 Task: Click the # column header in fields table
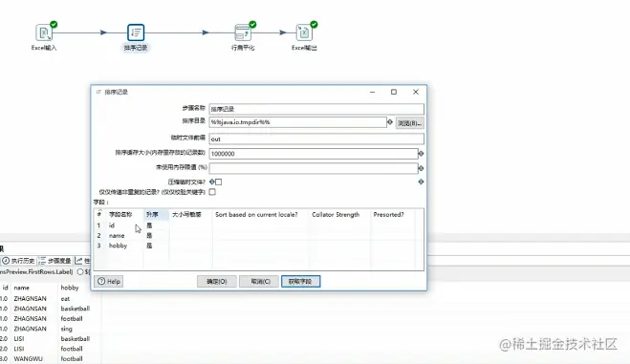tap(99, 214)
